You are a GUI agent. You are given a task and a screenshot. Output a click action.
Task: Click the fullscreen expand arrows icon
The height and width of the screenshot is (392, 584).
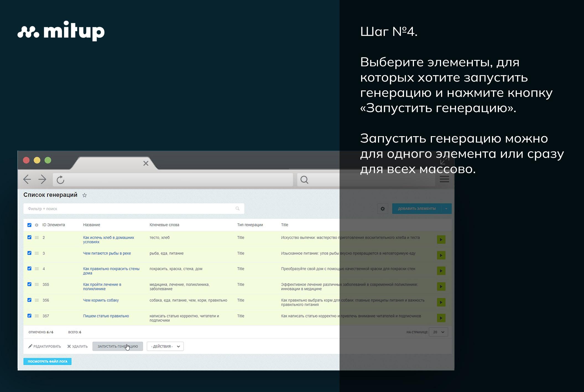(x=444, y=161)
